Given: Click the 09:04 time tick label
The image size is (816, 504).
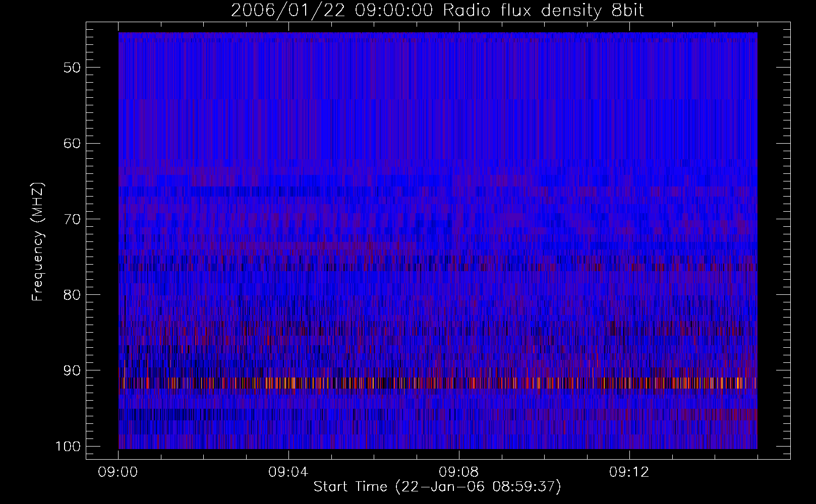Looking at the screenshot, I should click(x=288, y=472).
